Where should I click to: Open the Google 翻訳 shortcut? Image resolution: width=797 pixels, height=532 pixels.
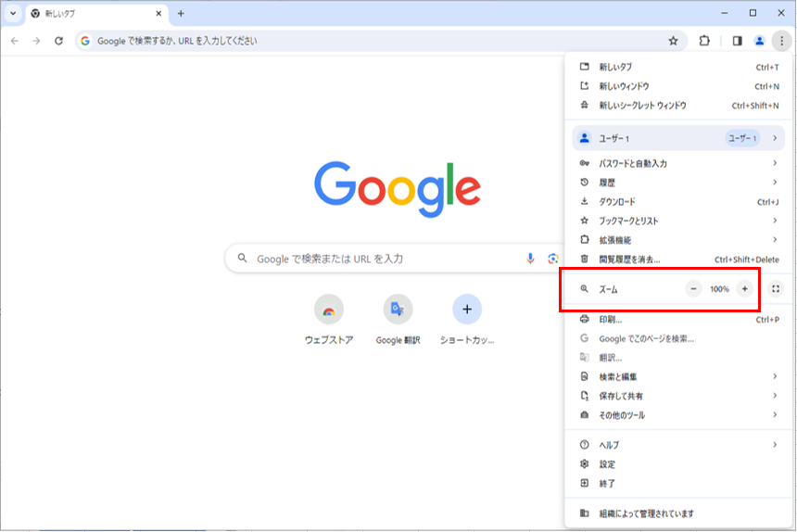pos(398,320)
